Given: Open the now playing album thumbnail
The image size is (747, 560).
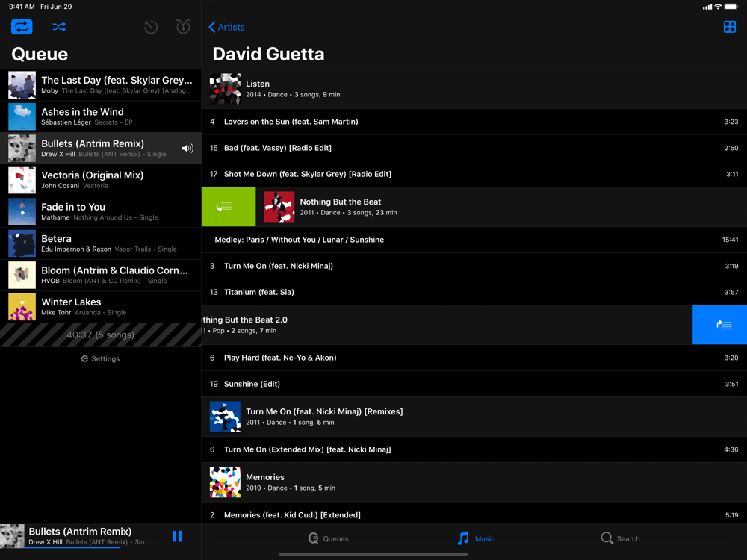Looking at the screenshot, I should [x=12, y=536].
